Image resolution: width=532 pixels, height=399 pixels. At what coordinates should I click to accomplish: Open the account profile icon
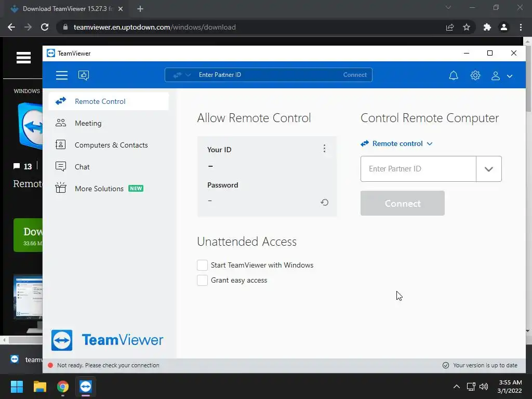[495, 76]
